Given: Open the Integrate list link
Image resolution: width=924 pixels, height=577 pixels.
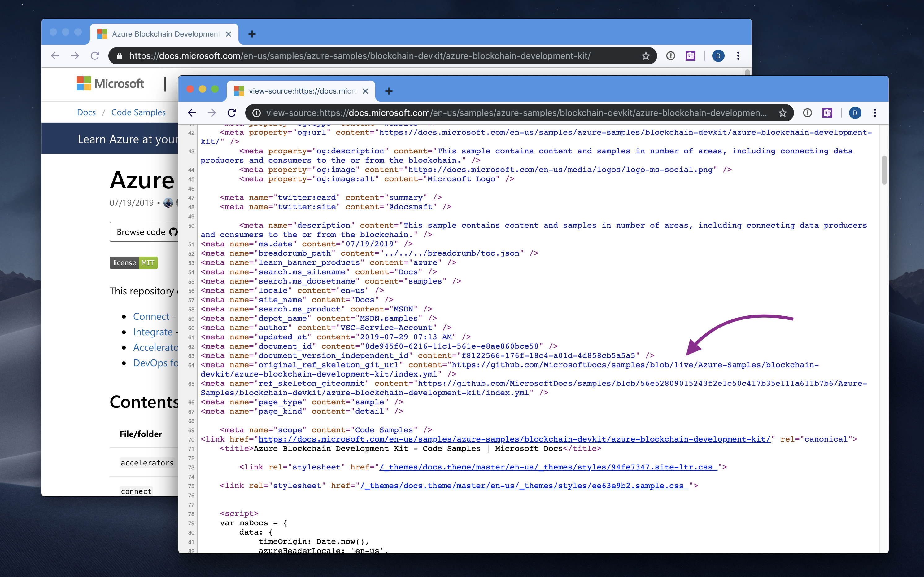Looking at the screenshot, I should coord(153,333).
